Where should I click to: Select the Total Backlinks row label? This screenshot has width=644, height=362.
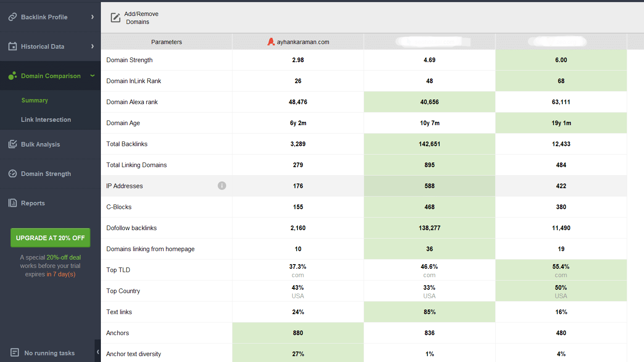coord(127,144)
